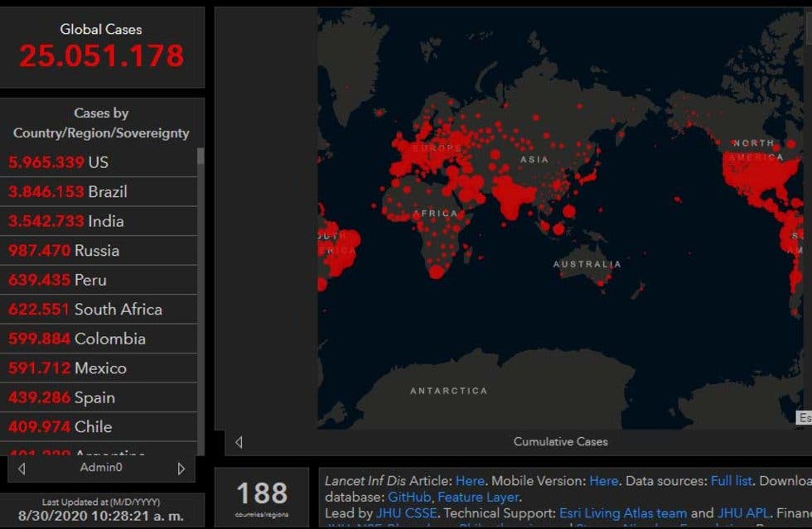The image size is (812, 529).
Task: Select Peru in the country list
Action: point(99,280)
